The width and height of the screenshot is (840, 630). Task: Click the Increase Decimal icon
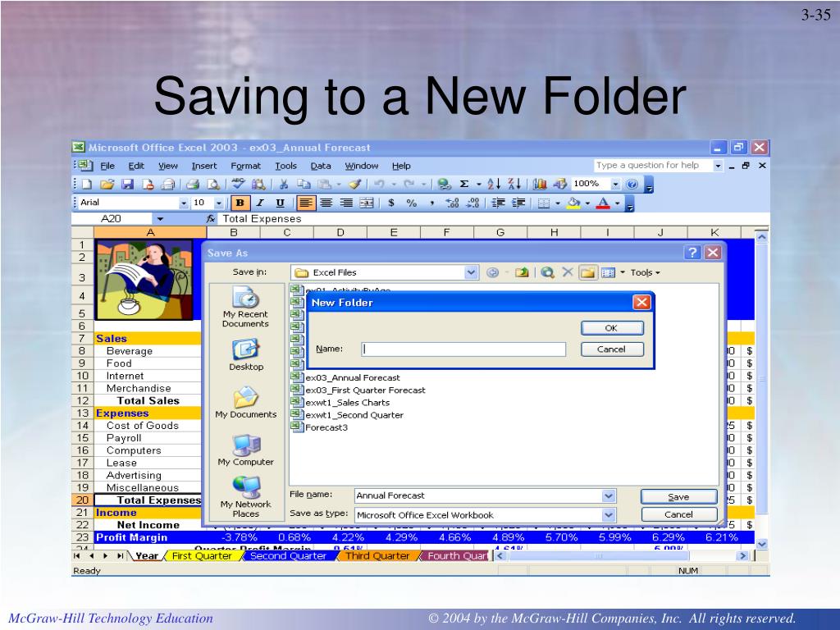(x=453, y=203)
